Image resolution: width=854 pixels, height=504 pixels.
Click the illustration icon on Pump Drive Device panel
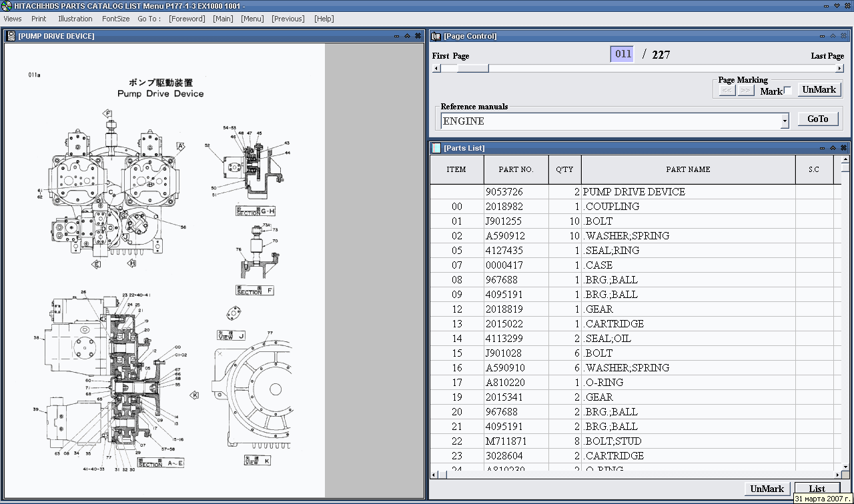pyautogui.click(x=10, y=36)
